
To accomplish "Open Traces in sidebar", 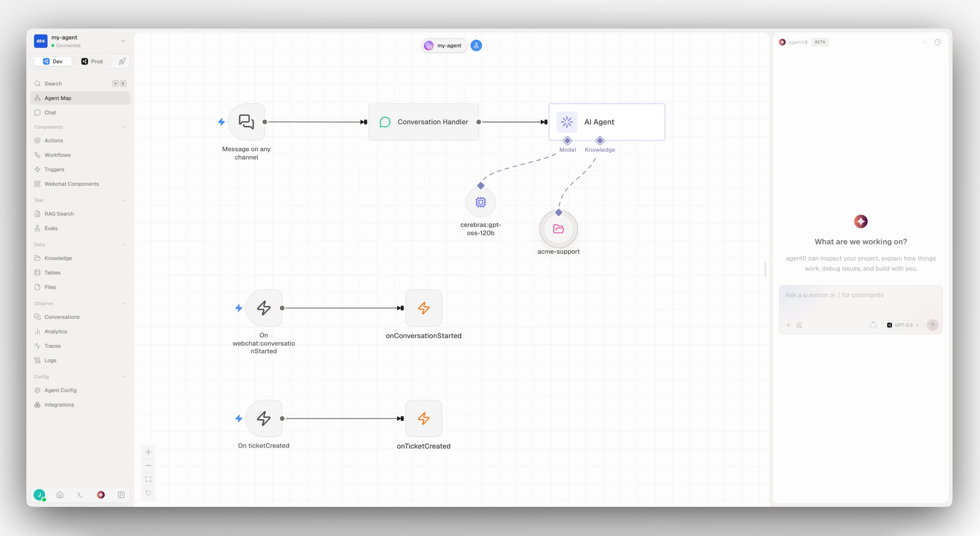I will 80,346.
